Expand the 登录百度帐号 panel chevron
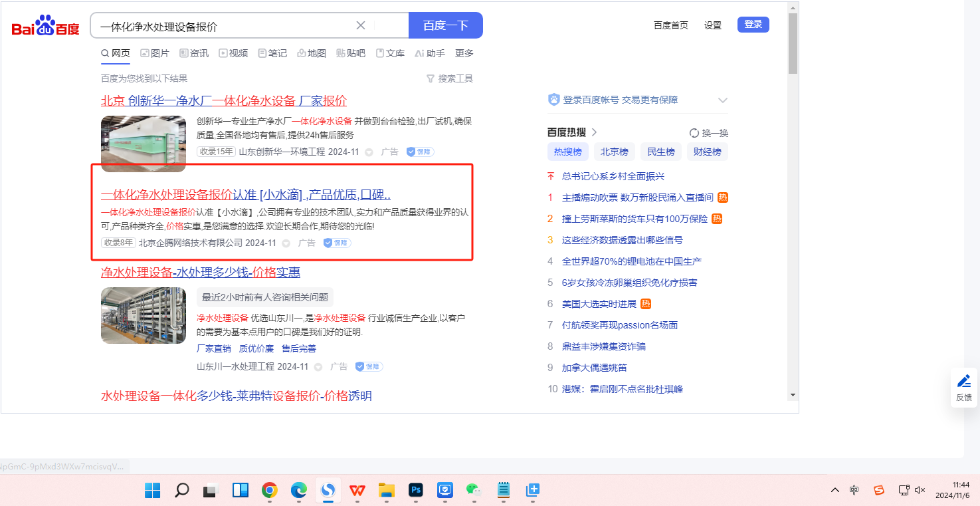Image resolution: width=980 pixels, height=506 pixels. (x=723, y=100)
